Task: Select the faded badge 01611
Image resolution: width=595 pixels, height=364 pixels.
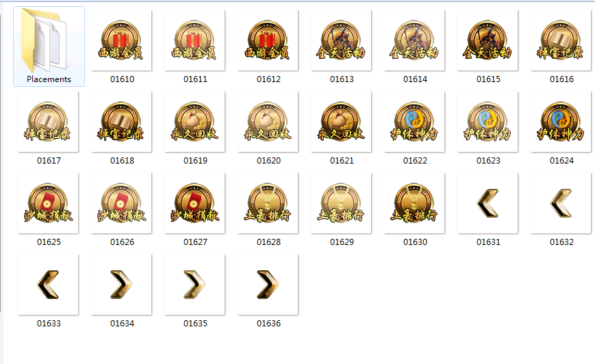Action: pos(194,40)
